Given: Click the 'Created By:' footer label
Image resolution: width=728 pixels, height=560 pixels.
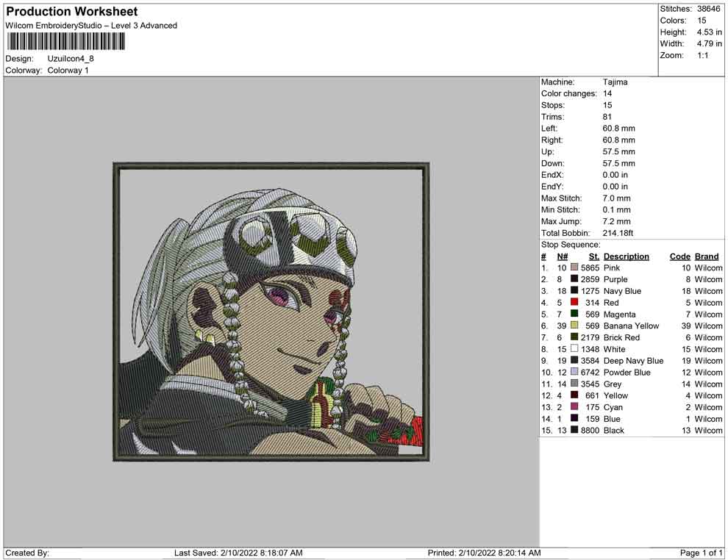Looking at the screenshot, I should pos(27,553).
